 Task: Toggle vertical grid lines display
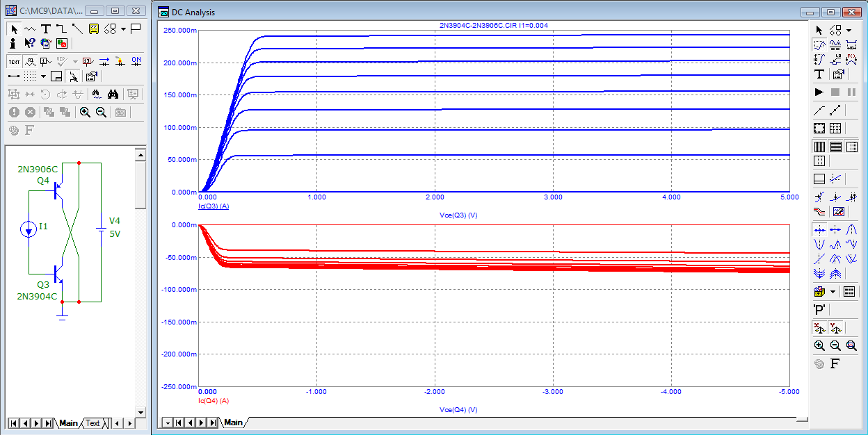(819, 147)
